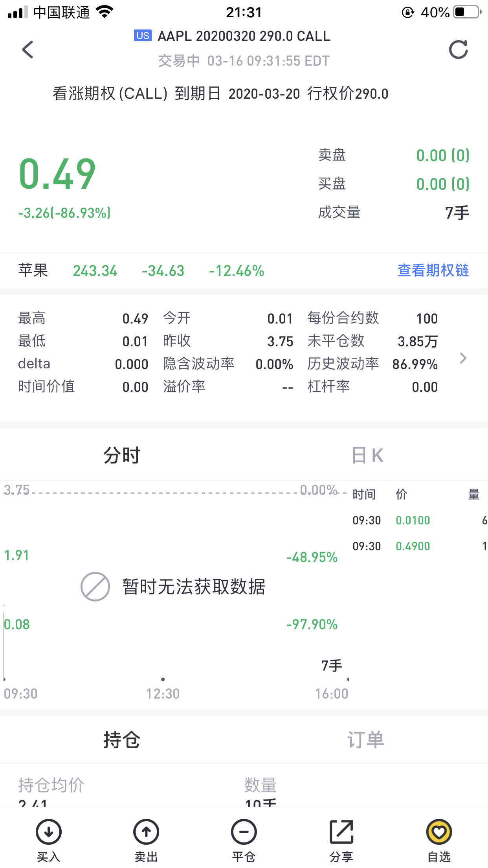Image resolution: width=488 pixels, height=868 pixels.
Task: Tap the 09:30 marker on chart timeline
Action: [x=20, y=693]
